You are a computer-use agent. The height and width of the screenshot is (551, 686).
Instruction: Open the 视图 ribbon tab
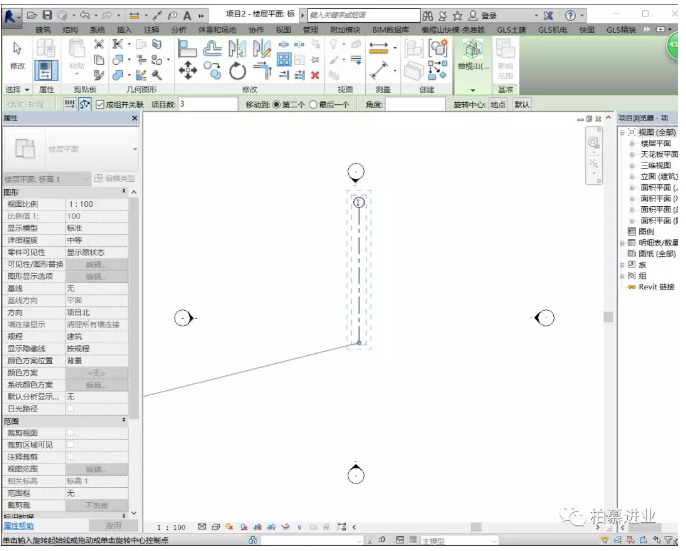283,30
